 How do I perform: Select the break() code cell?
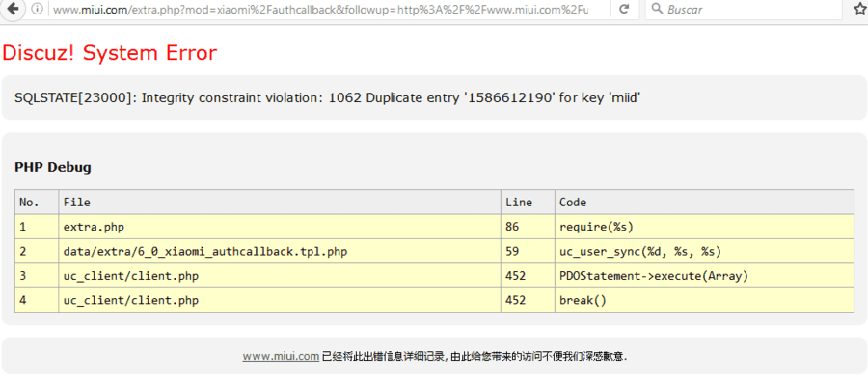704,300
